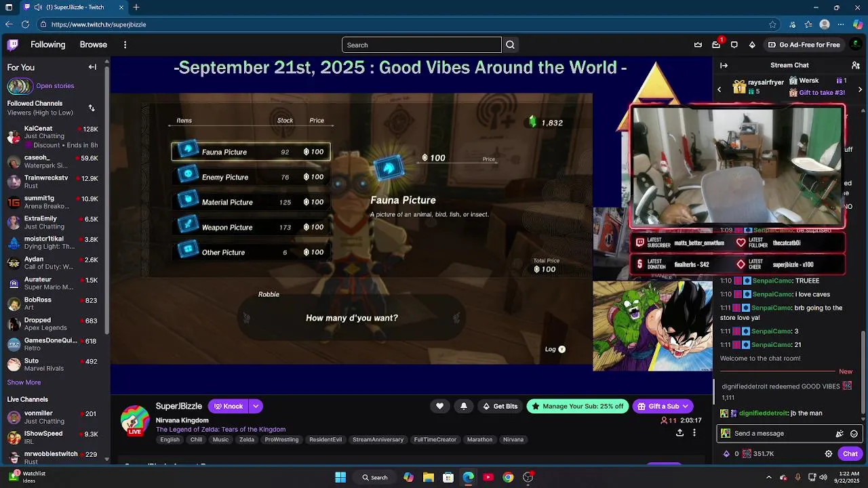
Task: Open channel points icon showing 351.7K
Action: [757, 454]
